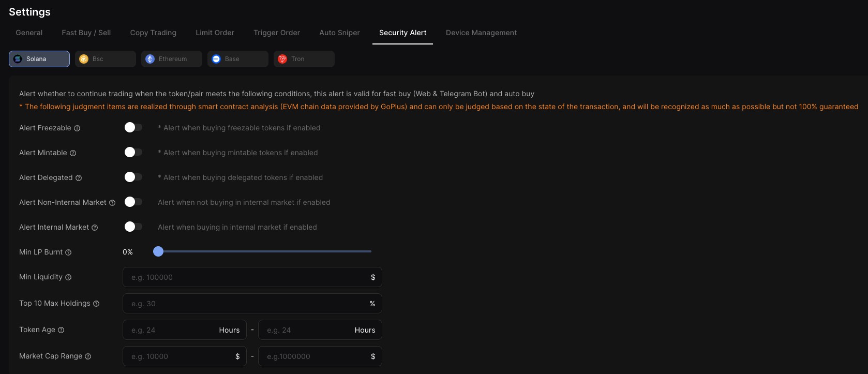Enable the Alert Freezable toggle
Image resolution: width=868 pixels, height=374 pixels.
(133, 127)
